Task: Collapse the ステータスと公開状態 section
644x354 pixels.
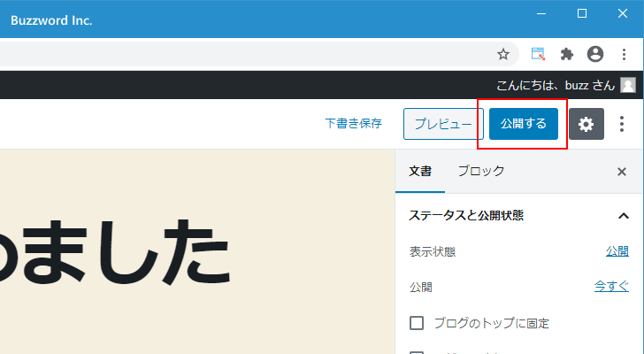Action: [x=623, y=215]
